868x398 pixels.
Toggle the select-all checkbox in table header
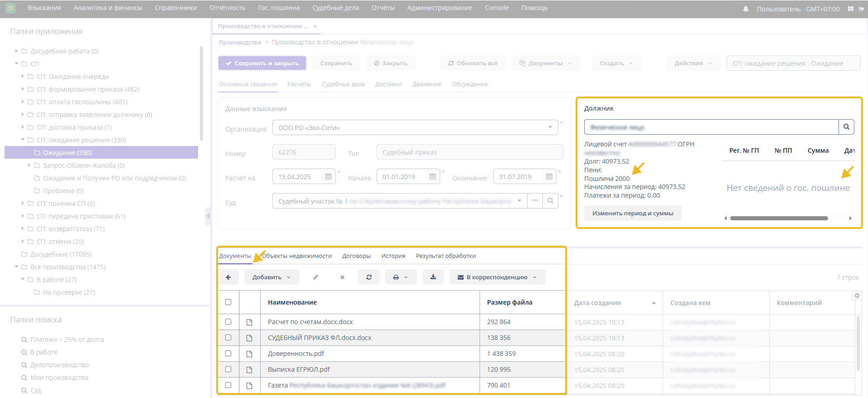[228, 302]
